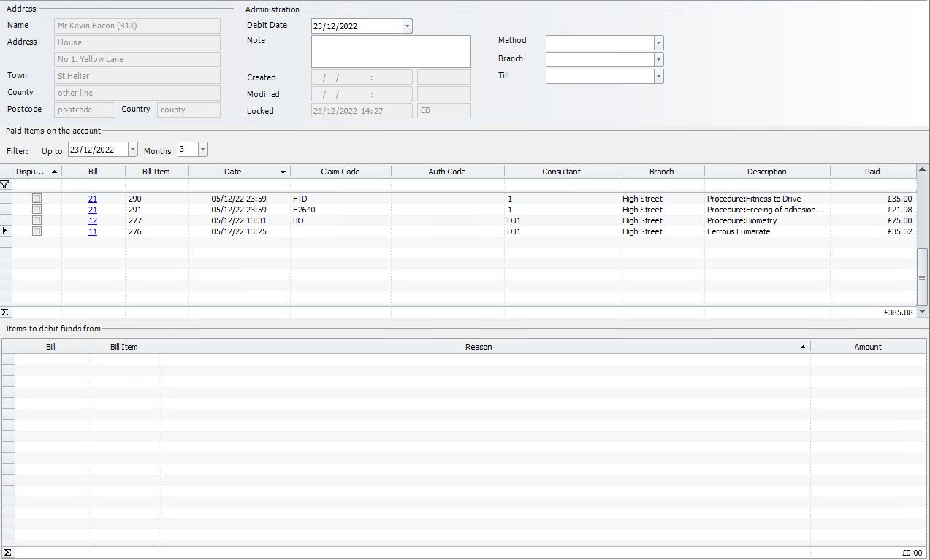The height and width of the screenshot is (560, 930).
Task: Click the sigma summary icon below paid items grid
Action: [6, 312]
